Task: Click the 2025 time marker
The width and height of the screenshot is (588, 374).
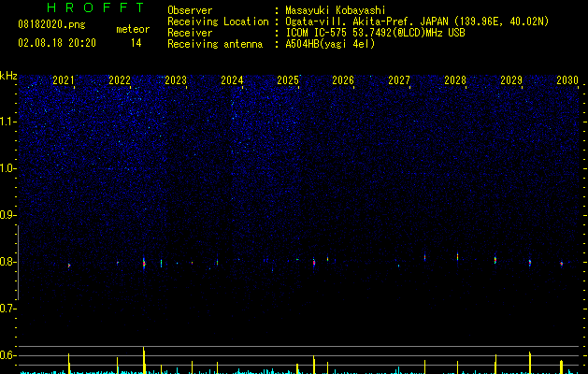Action: (x=288, y=80)
